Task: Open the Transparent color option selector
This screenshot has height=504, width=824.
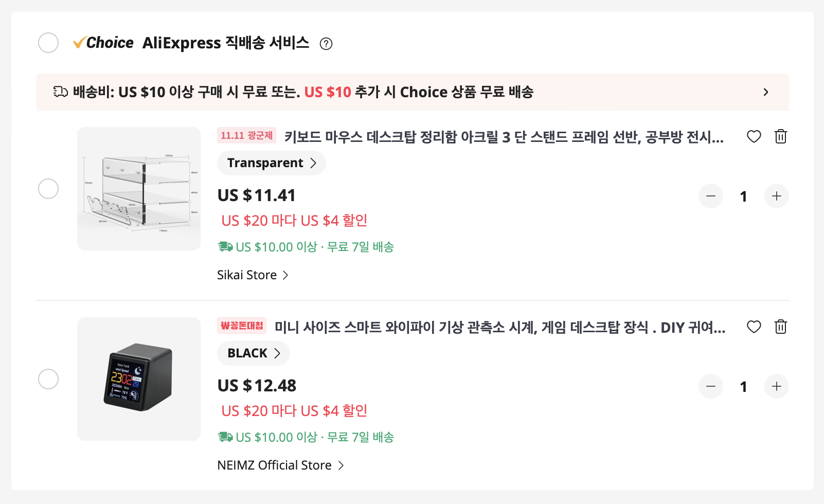Action: click(x=271, y=163)
